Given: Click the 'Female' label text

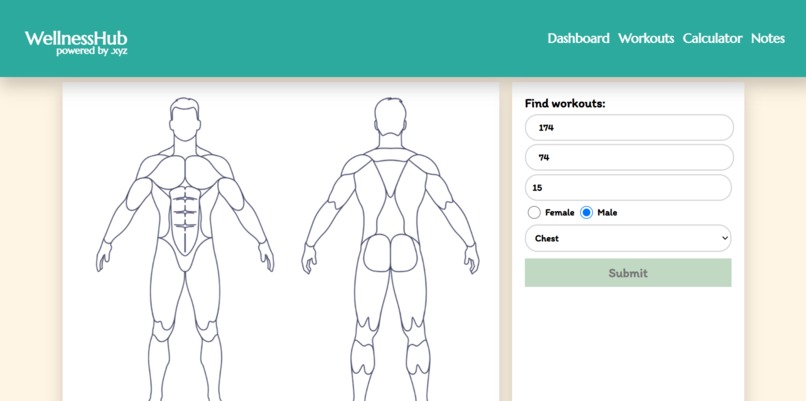Looking at the screenshot, I should tap(559, 212).
